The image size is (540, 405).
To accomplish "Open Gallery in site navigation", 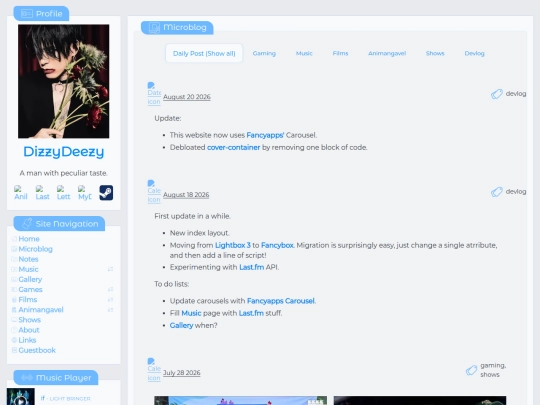I will [30, 279].
